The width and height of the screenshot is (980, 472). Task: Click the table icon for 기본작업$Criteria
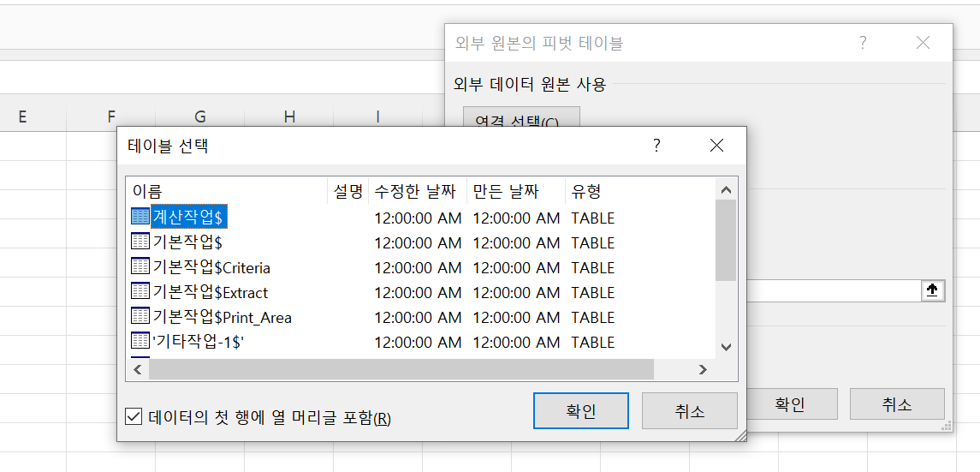[x=140, y=267]
